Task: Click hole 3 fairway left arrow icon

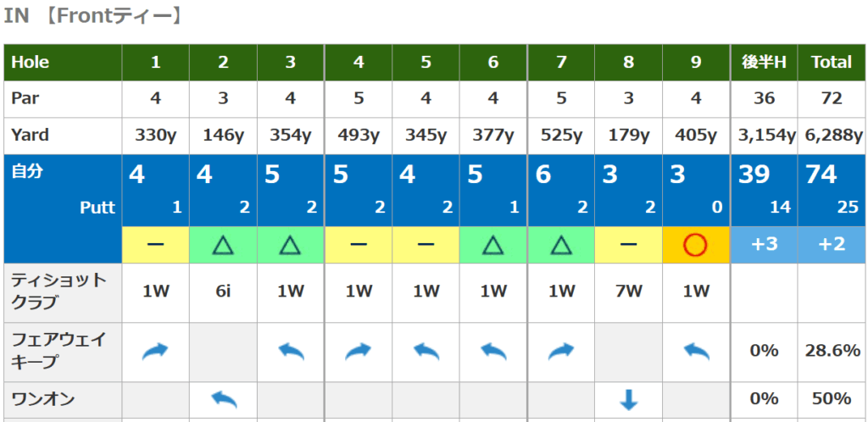Action: (x=291, y=350)
